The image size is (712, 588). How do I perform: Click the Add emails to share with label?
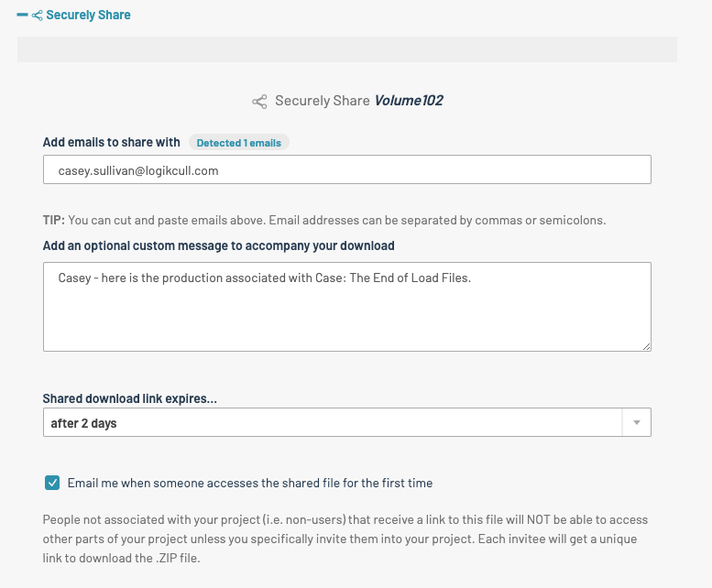[x=112, y=143]
